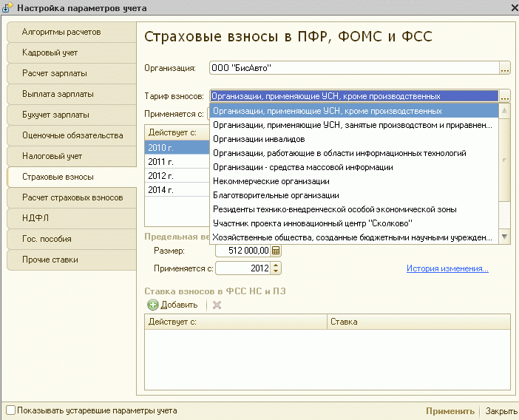Click ellipsis button next to Тариф взносов
The width and height of the screenshot is (519, 420).
(505, 96)
